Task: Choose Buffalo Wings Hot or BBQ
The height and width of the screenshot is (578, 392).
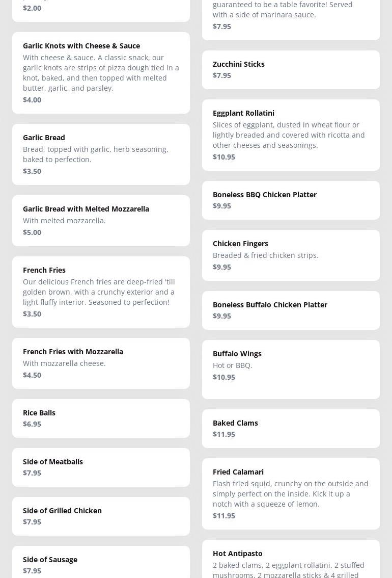Action: pos(291,370)
